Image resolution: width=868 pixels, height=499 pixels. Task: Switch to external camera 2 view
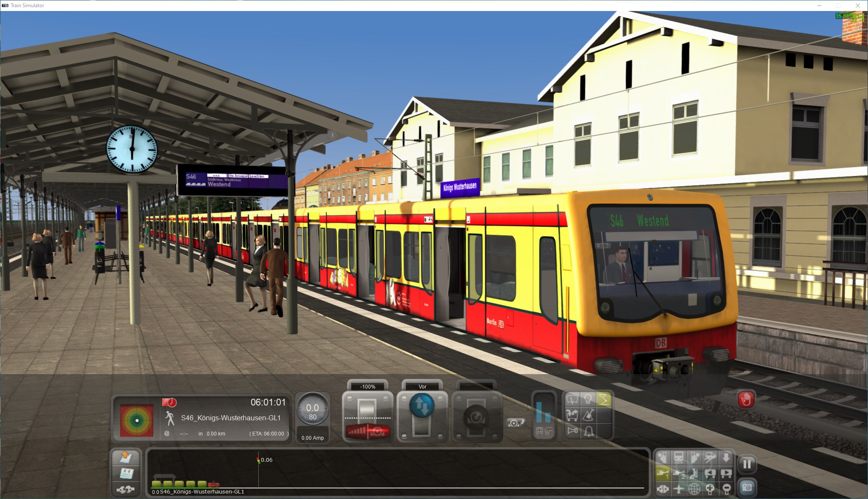[679, 473]
